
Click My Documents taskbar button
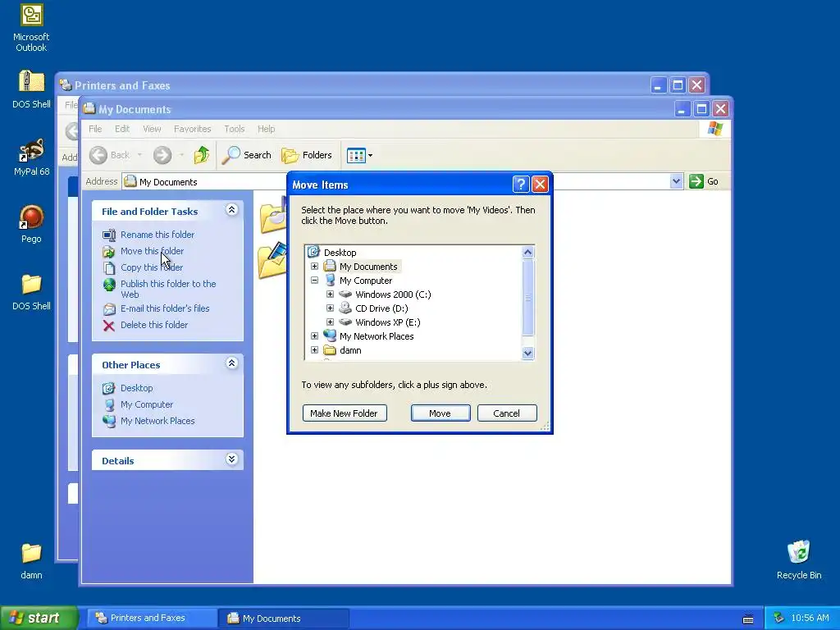click(283, 618)
